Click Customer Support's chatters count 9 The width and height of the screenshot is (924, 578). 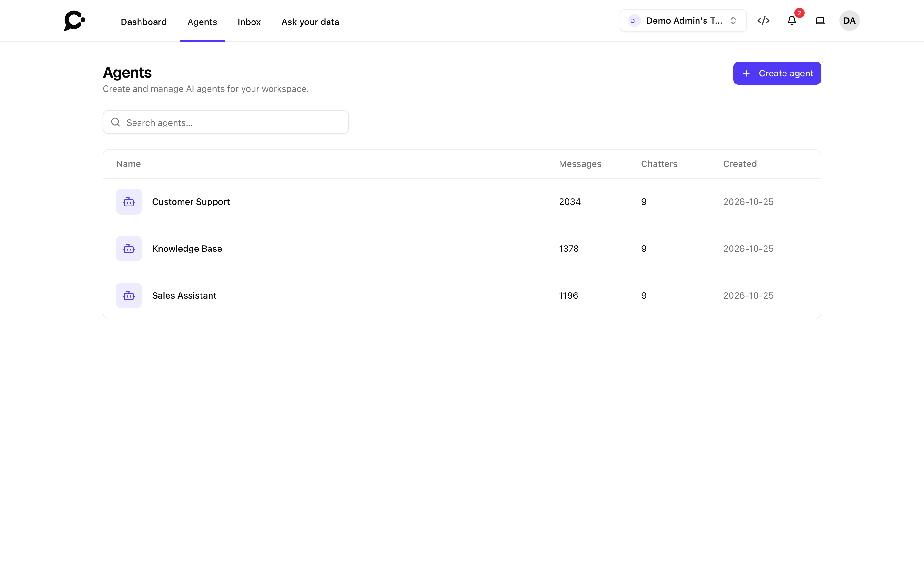(x=644, y=201)
